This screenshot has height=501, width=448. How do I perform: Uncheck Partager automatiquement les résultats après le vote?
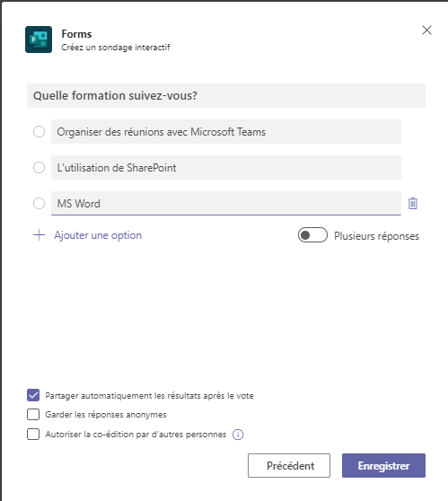pos(33,395)
